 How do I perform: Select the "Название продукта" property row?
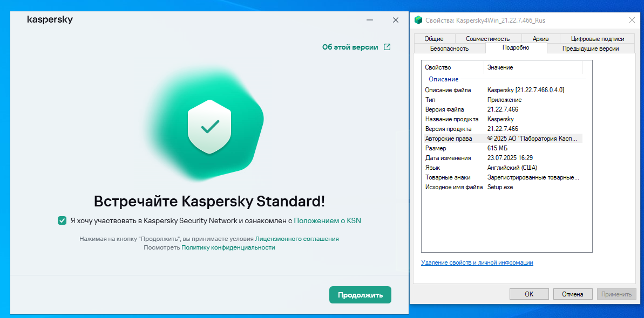pos(503,119)
